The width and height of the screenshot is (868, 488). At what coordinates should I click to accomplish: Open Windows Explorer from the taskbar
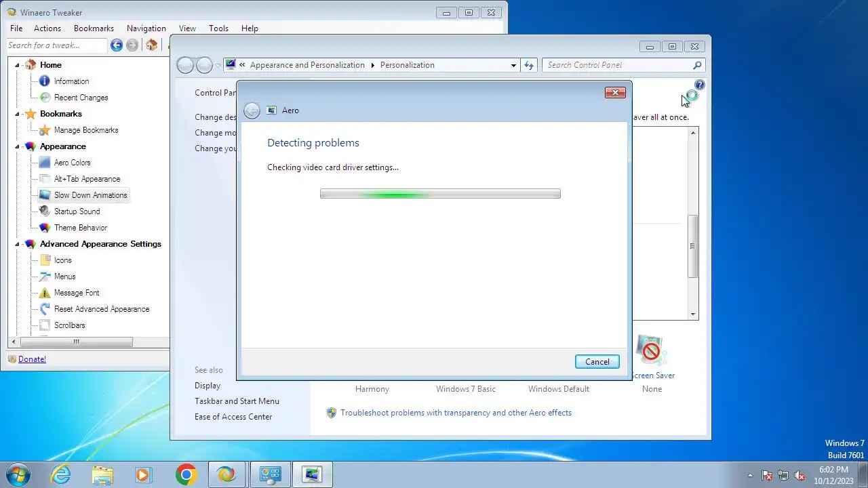pos(102,474)
